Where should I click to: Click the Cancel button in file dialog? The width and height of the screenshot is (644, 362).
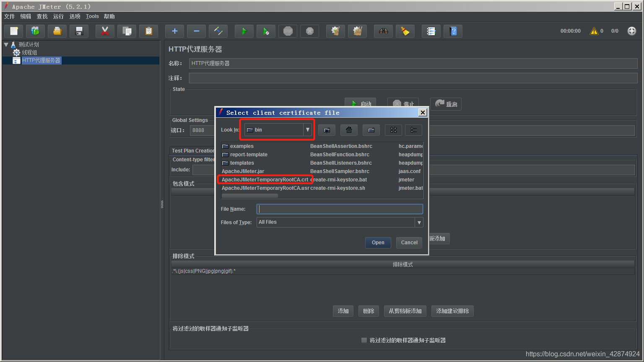(x=409, y=243)
